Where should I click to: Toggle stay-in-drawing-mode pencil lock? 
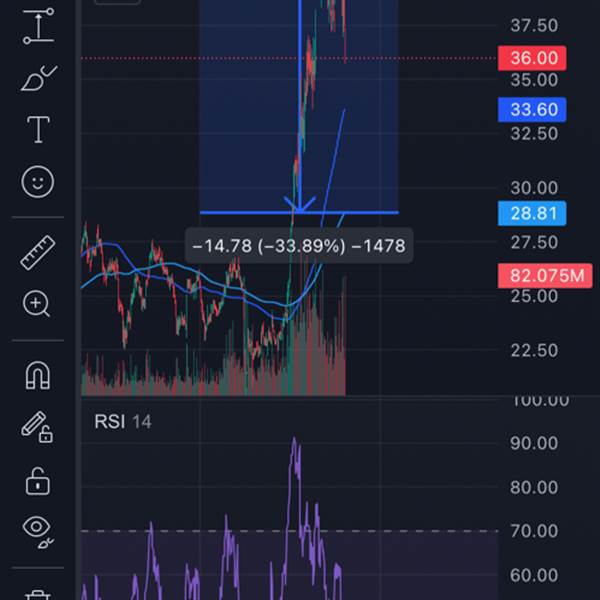pos(37,427)
